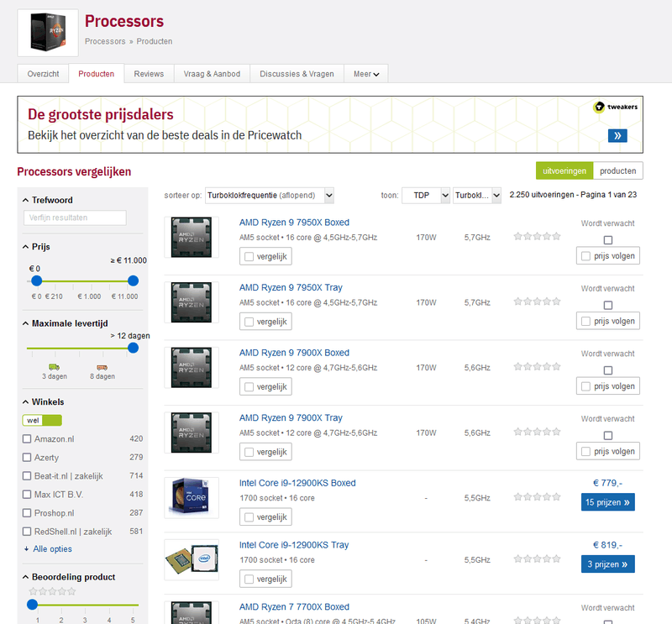
Task: Click the Maximale levertijd slider handle
Action: pos(134,348)
